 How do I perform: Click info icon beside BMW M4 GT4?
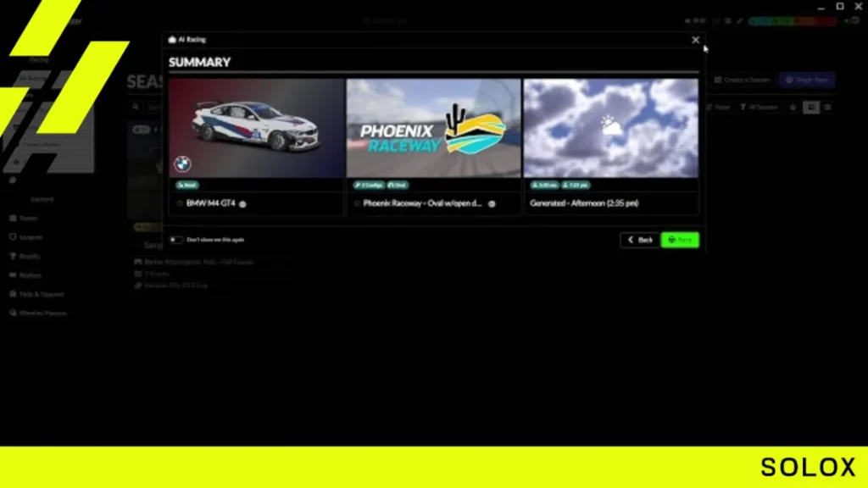pos(242,203)
